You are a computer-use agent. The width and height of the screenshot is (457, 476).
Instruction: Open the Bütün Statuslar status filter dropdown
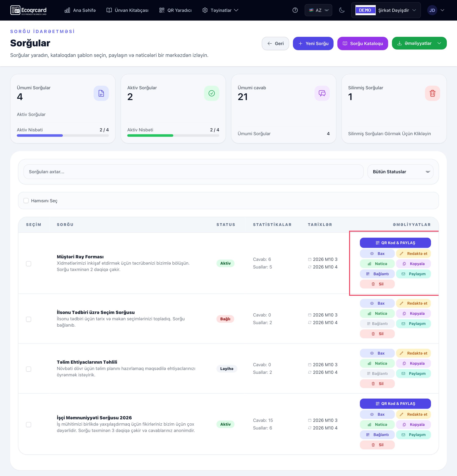(x=400, y=172)
